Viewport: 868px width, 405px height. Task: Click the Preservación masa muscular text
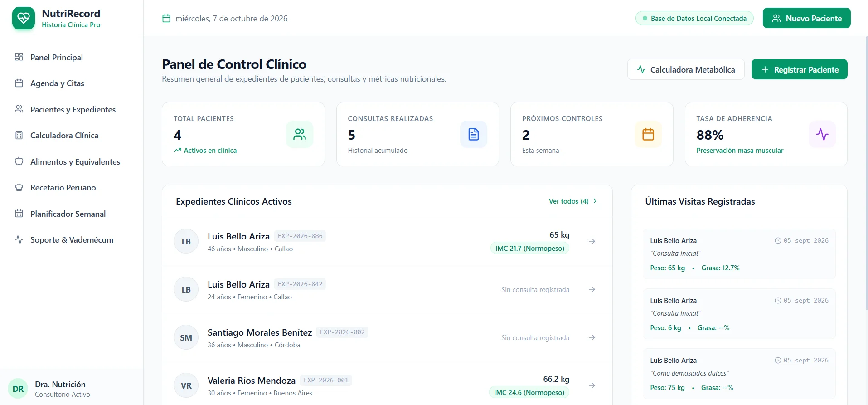[740, 151]
